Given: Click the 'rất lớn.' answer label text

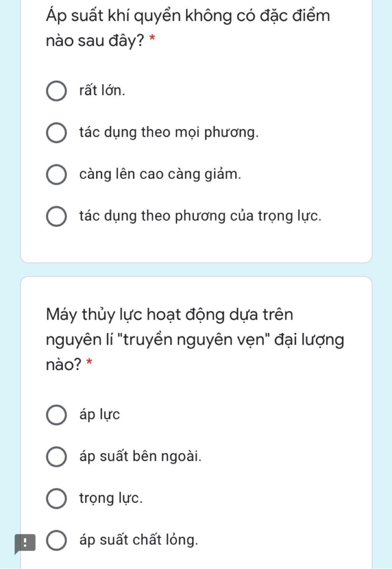Looking at the screenshot, I should 102,90.
